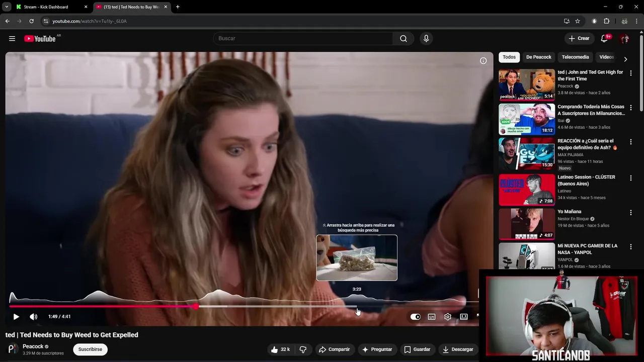Open the Peacock channel avatar
The width and height of the screenshot is (644, 362).
tap(13, 349)
